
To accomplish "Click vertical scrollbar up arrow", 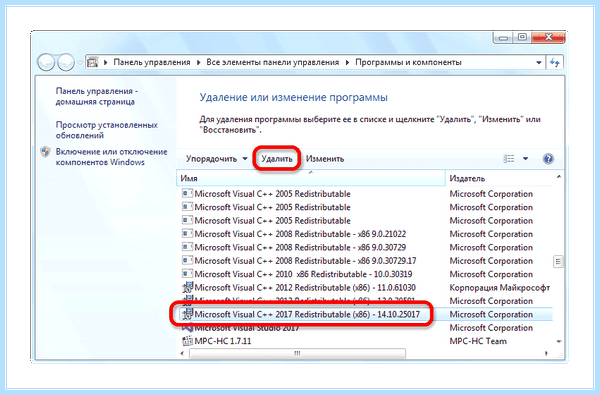I will coord(559,176).
